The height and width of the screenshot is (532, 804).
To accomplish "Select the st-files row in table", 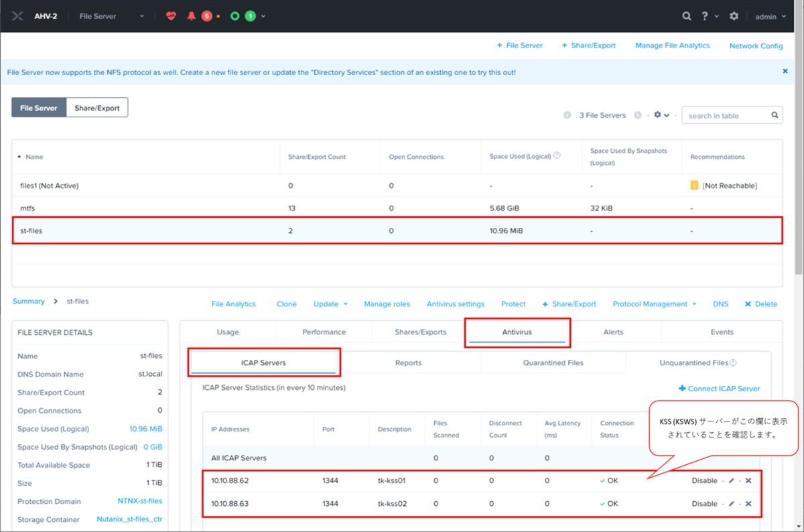I will (397, 230).
